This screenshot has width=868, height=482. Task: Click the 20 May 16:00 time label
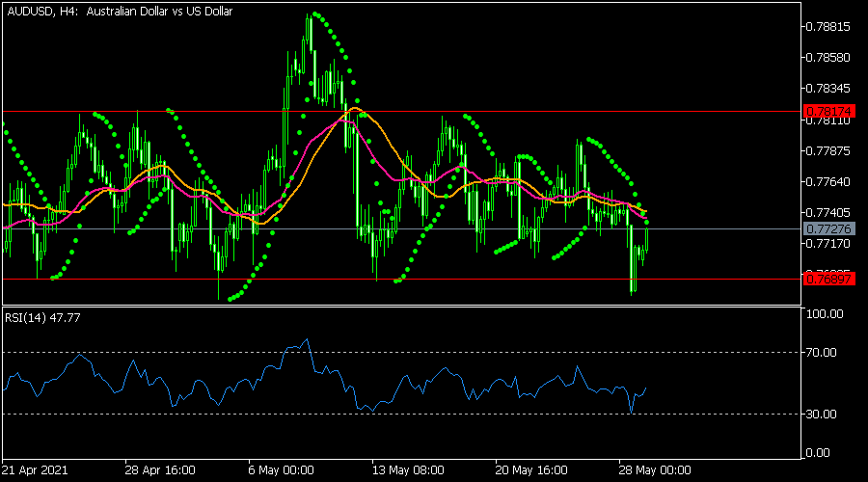pyautogui.click(x=531, y=470)
